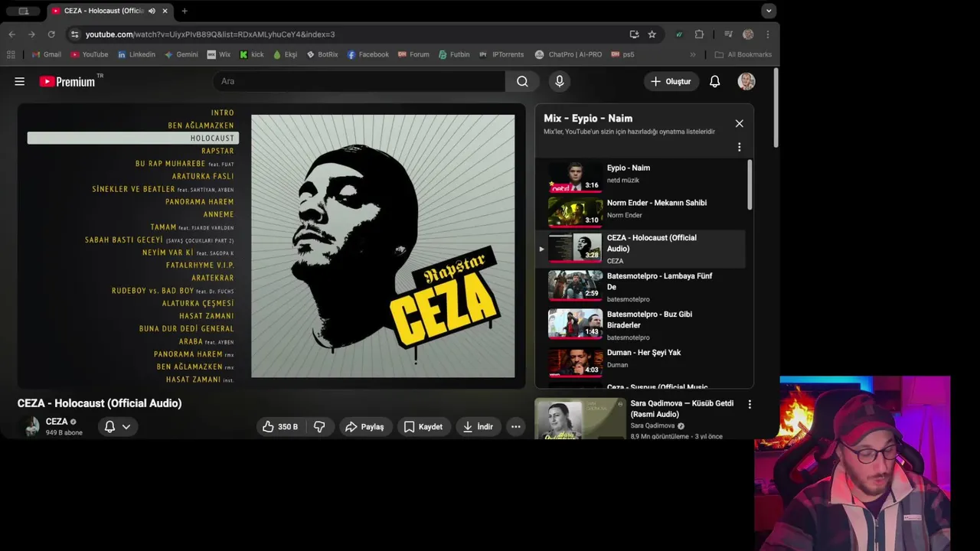Open Gemini bookmark
This screenshot has height=551, width=980.
pyautogui.click(x=181, y=54)
